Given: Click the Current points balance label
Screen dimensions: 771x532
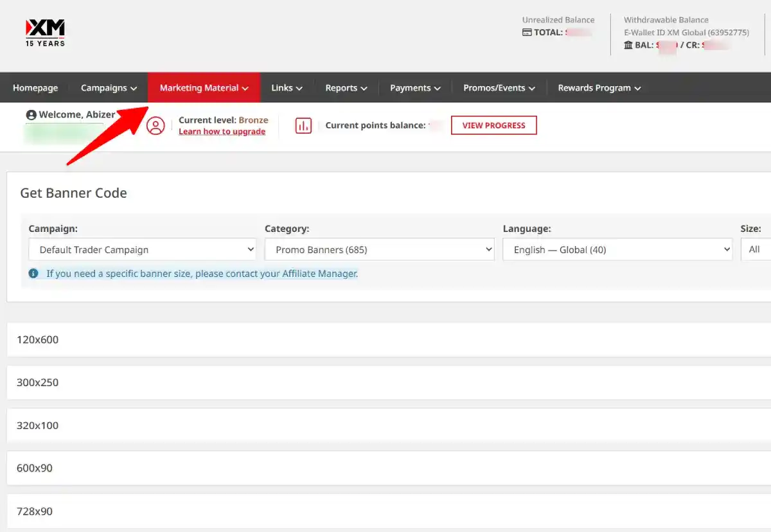Looking at the screenshot, I should point(376,125).
